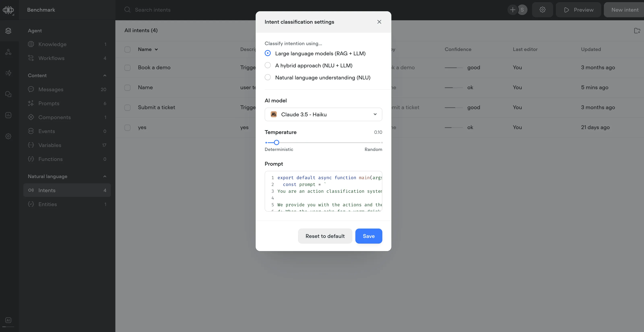The image size is (644, 332).
Task: Open the layers agent icon in left rail
Action: pos(8,31)
